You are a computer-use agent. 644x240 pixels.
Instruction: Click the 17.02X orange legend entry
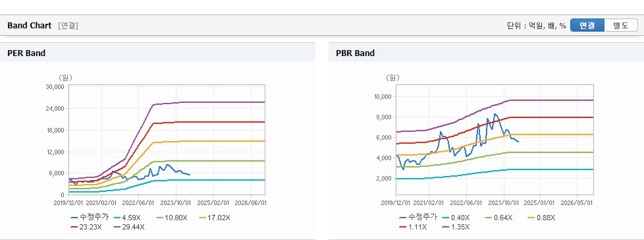click(215, 218)
